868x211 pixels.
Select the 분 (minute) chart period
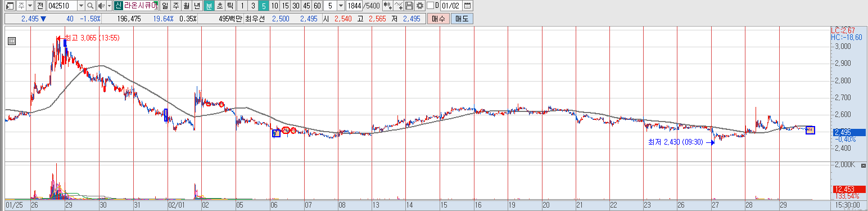209,6
